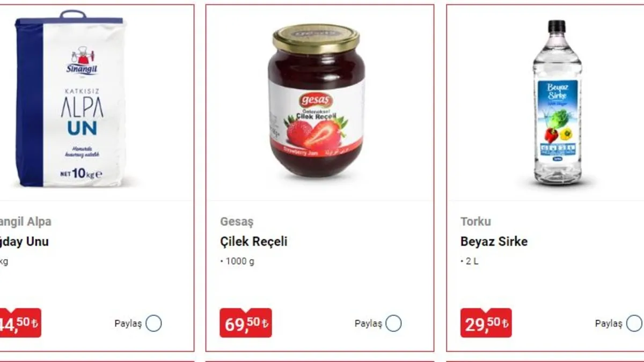View the Torku white vinegar bottle image

(557, 103)
